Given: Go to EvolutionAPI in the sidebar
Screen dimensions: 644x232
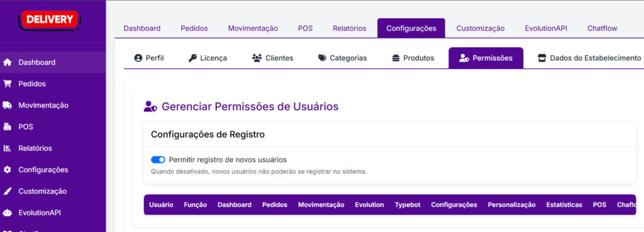Looking at the screenshot, I should (x=53, y=213).
